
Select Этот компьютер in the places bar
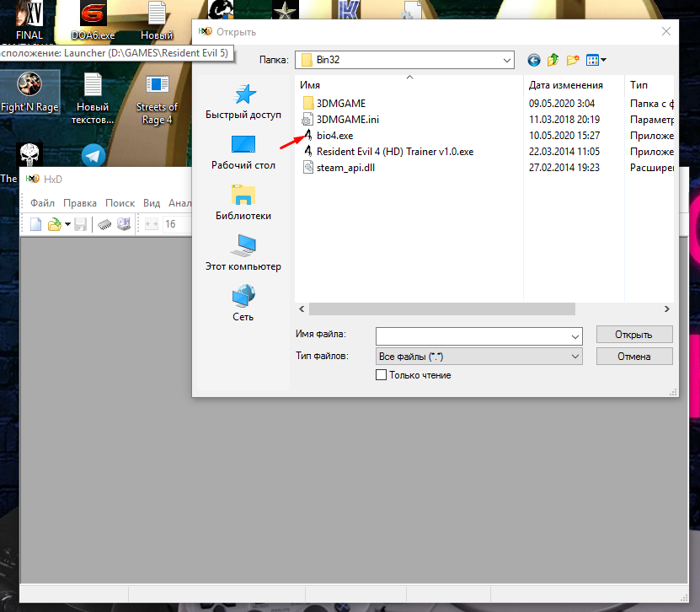[x=243, y=253]
